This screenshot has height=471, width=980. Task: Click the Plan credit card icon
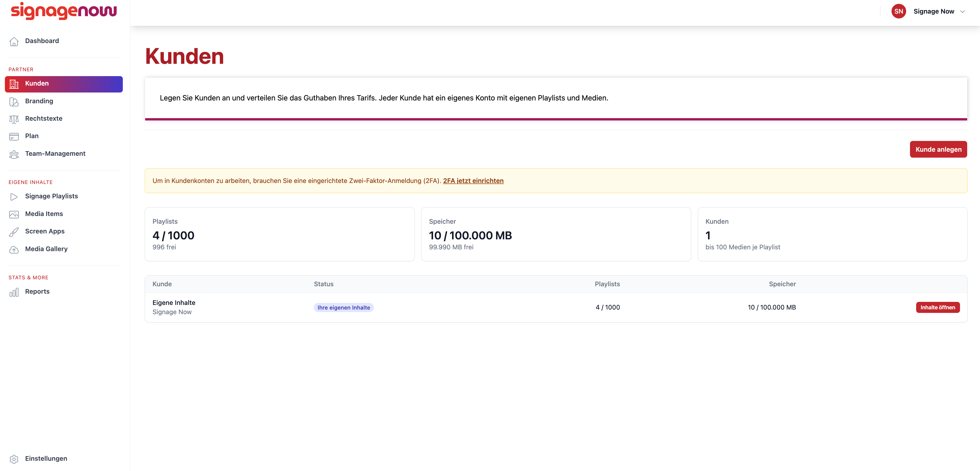pos(14,137)
